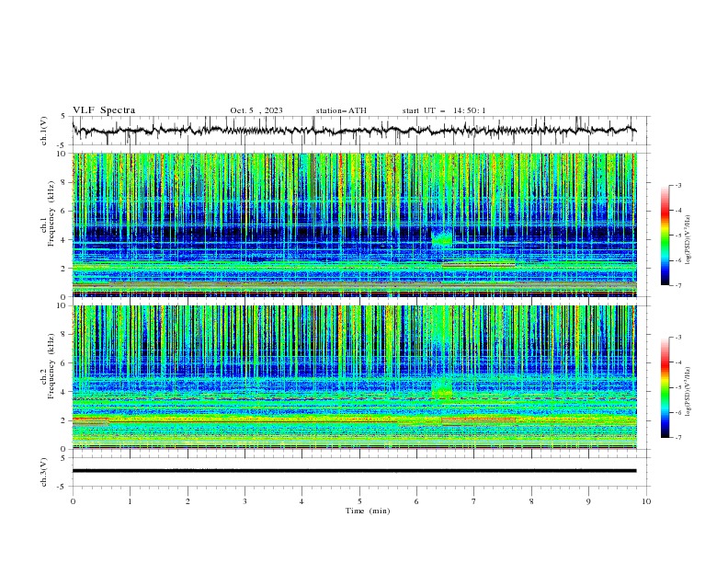Click the ch.1 voltage waveform trace
This screenshot has width=728, height=563.
tap(354, 131)
